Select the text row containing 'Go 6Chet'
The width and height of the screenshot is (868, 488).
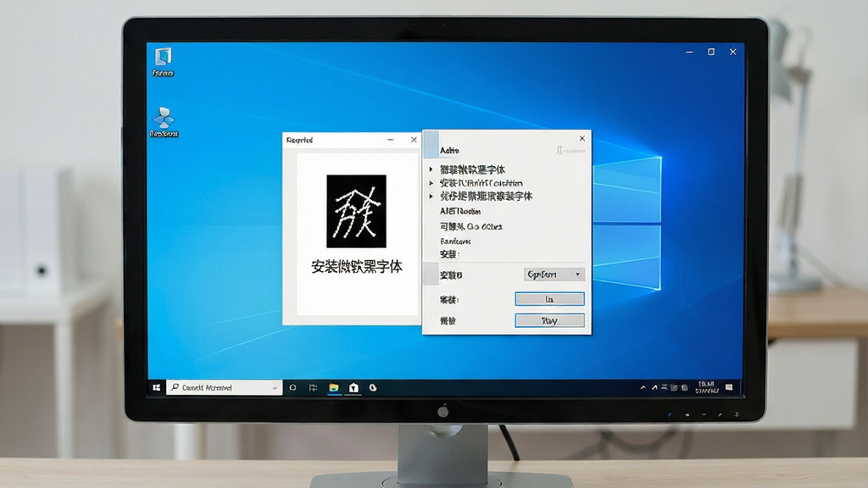click(471, 226)
